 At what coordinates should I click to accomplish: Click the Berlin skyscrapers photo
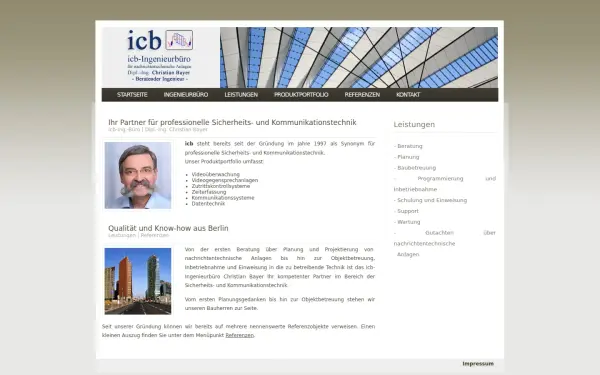(138, 281)
